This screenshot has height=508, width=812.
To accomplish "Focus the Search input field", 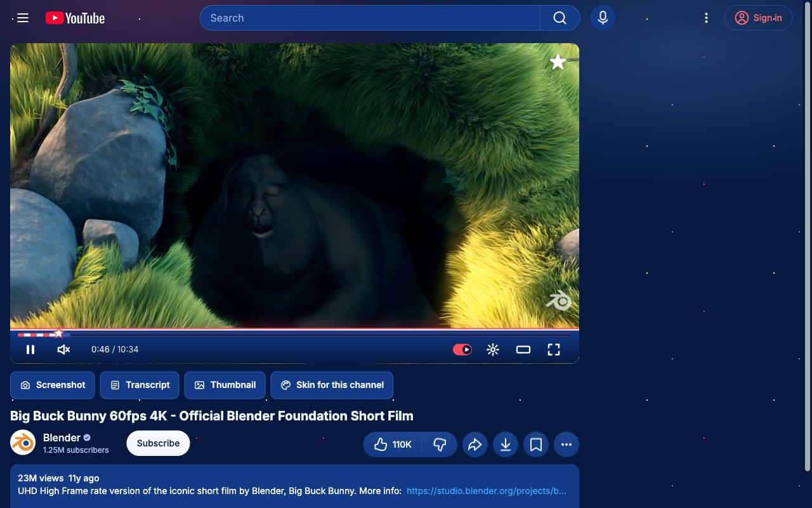I will point(370,18).
